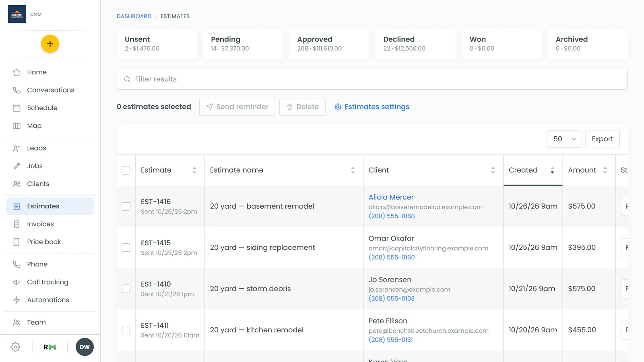
Task: Open Invoices page
Action: click(x=50, y=224)
